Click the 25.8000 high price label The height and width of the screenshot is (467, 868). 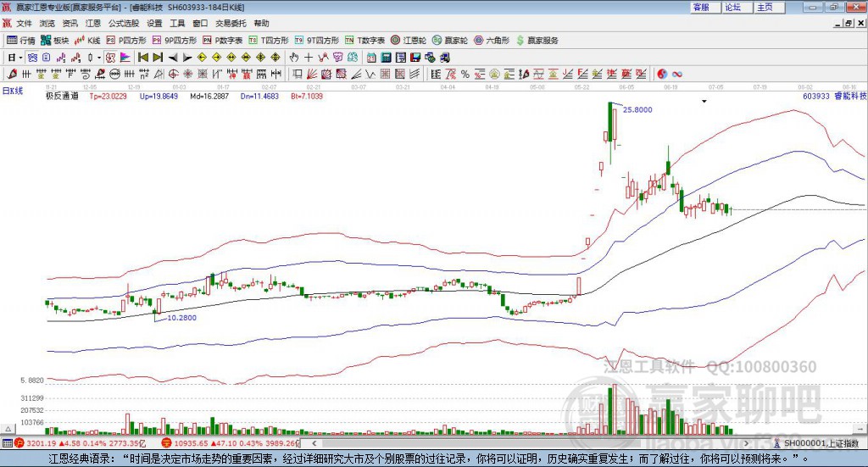(637, 109)
